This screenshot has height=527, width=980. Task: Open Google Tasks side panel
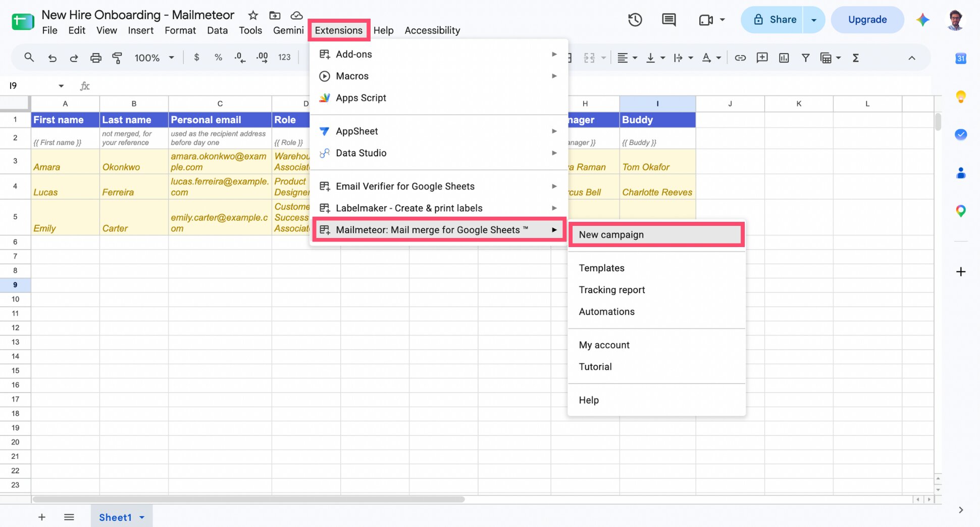point(960,134)
